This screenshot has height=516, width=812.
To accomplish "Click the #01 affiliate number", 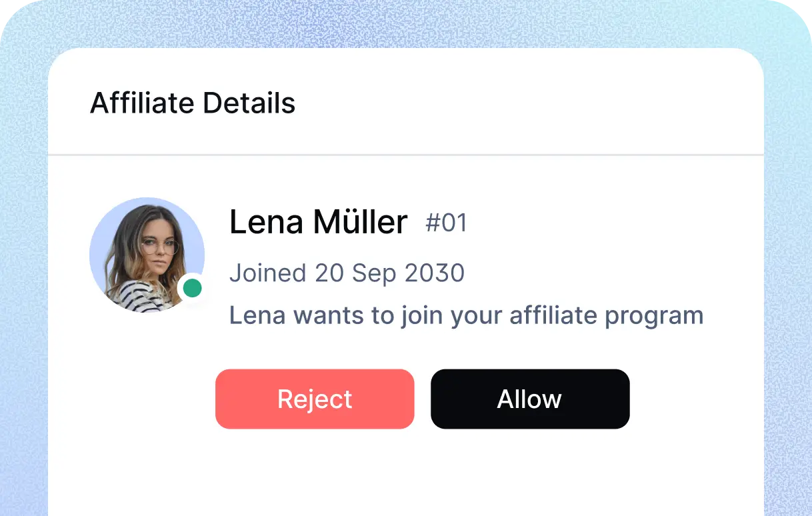I will (x=446, y=223).
